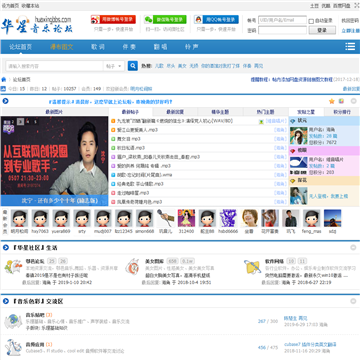The width and height of the screenshot is (360, 360).
Task: Click the red gem icon in poster ranking
Action: click(x=293, y=150)
